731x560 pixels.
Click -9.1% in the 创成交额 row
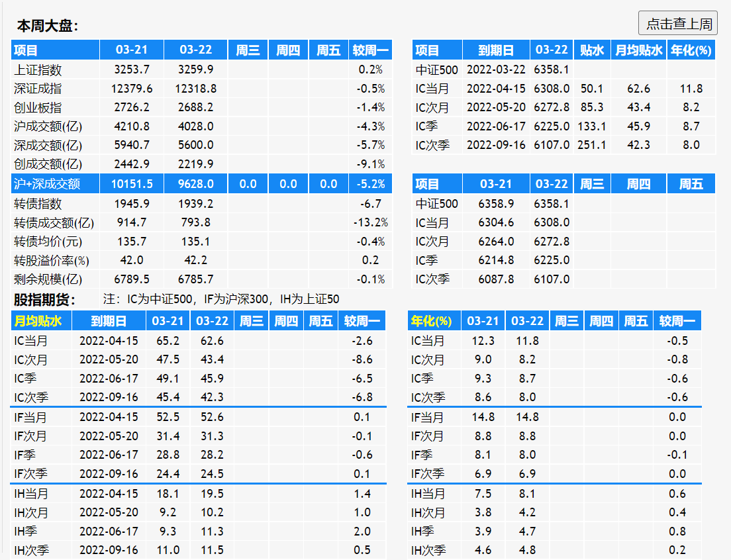pyautogui.click(x=371, y=164)
